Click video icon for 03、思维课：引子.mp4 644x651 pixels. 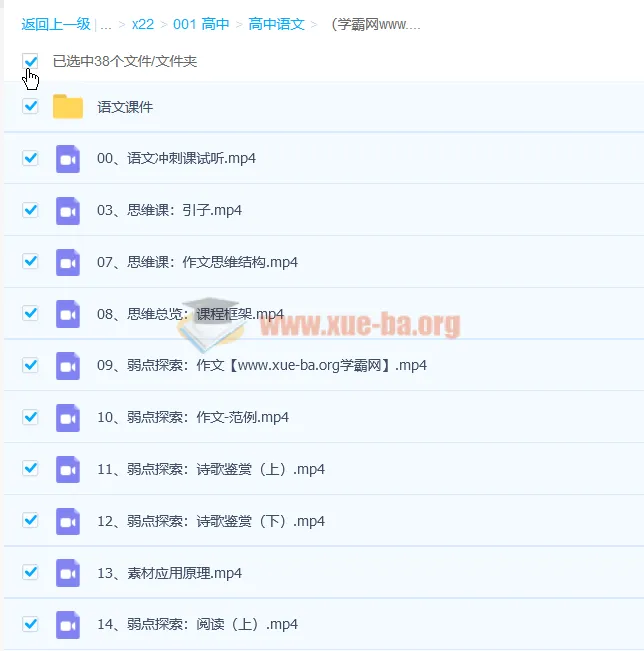[68, 210]
